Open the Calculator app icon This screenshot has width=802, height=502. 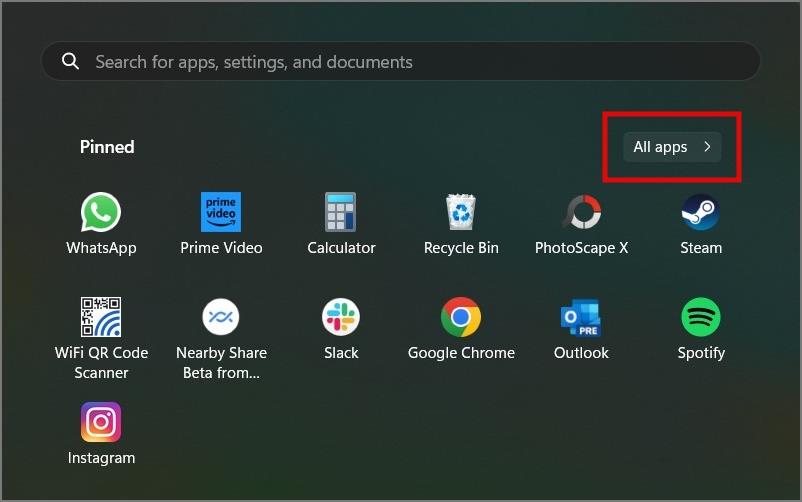(x=341, y=212)
